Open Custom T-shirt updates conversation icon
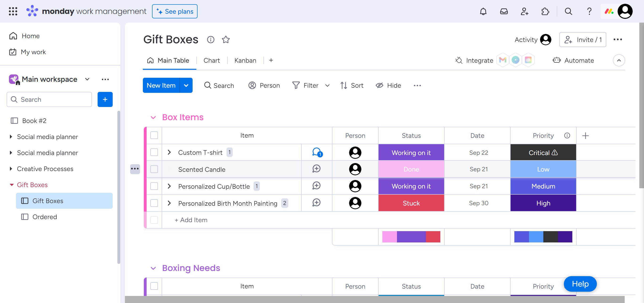Viewport: 644px width, 303px height. point(317,152)
